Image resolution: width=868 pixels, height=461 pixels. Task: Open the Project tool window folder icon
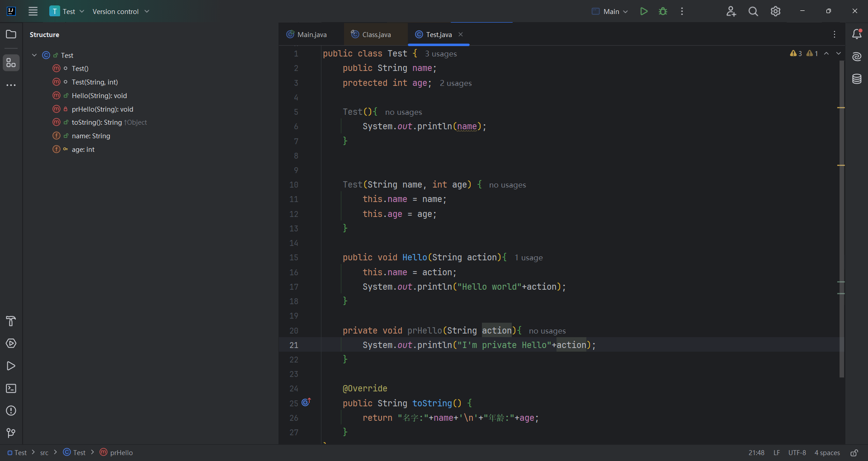pyautogui.click(x=11, y=34)
